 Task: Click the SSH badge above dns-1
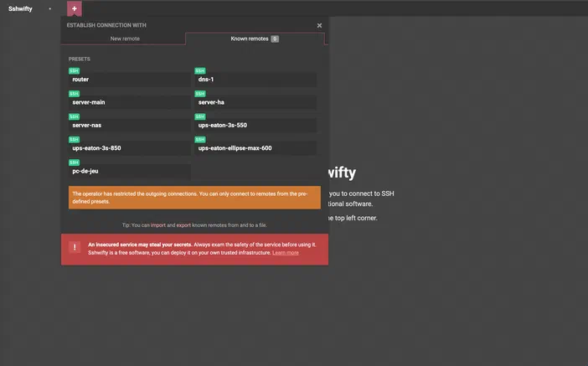coord(200,70)
